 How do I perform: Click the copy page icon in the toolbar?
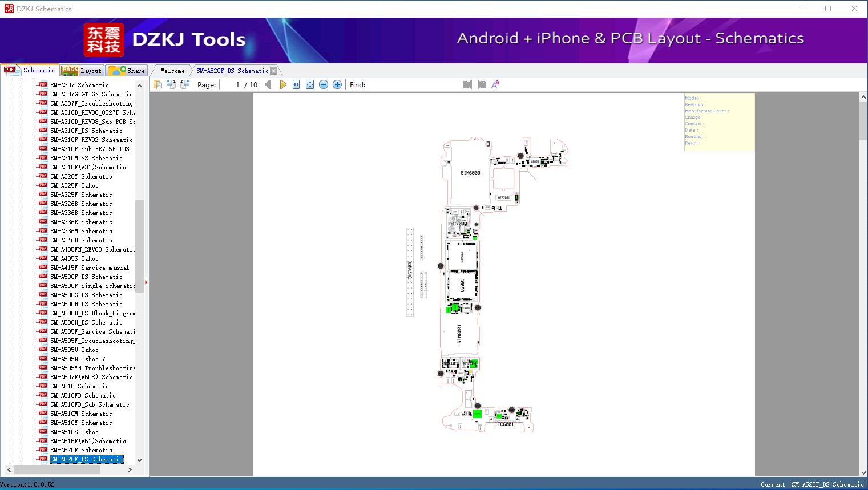[x=158, y=84]
